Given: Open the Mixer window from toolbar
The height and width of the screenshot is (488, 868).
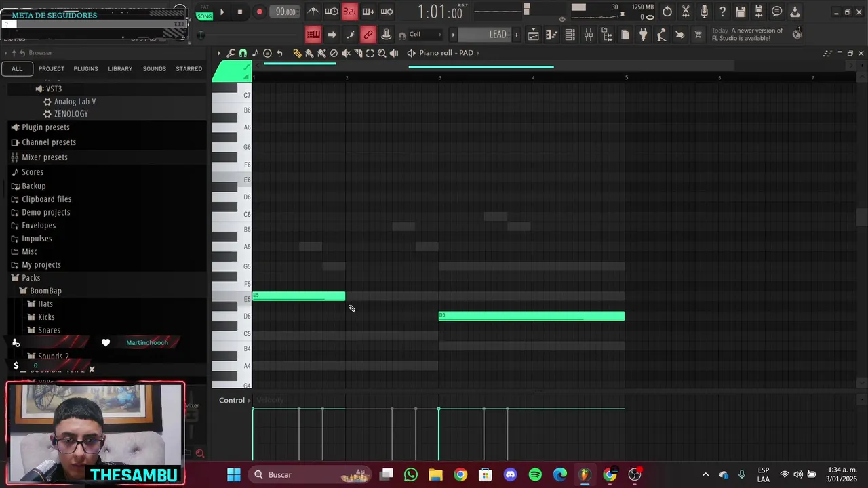Looking at the screenshot, I should [589, 35].
